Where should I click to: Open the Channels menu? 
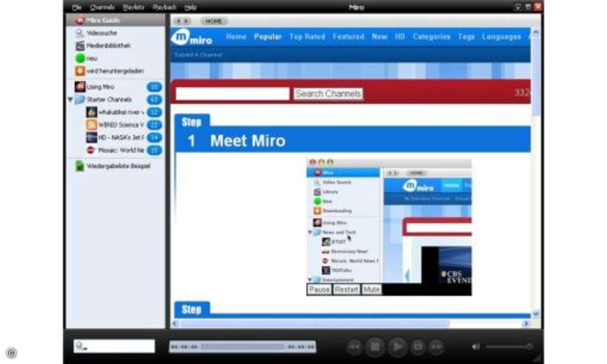(102, 7)
